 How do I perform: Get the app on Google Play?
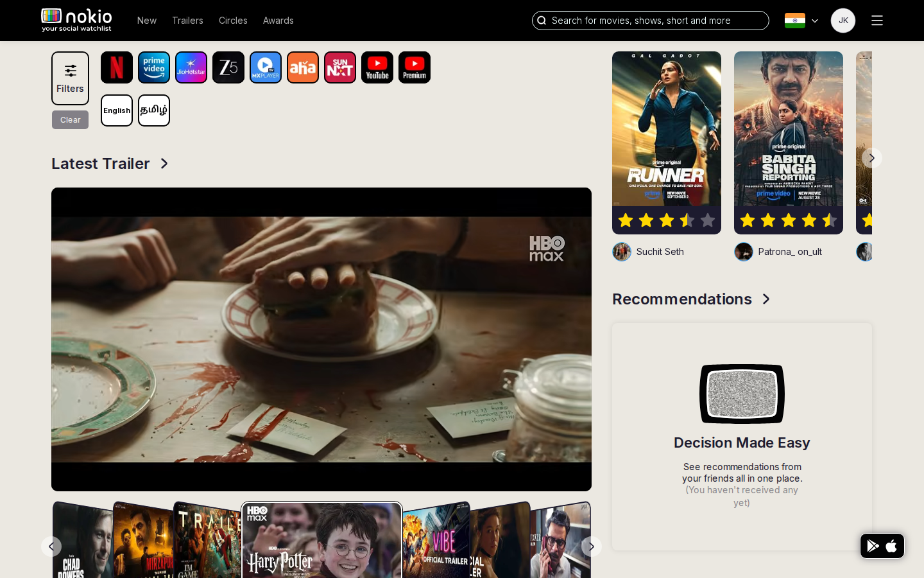873,546
